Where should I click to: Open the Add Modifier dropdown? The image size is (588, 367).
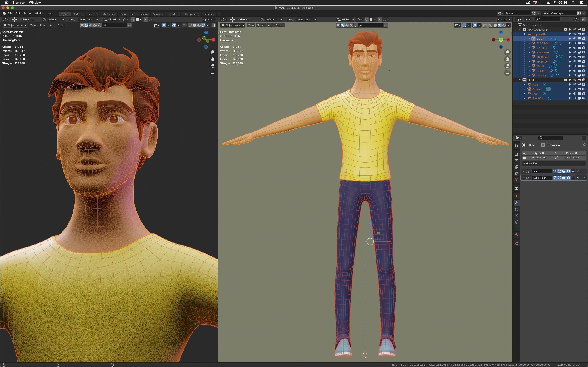[x=554, y=164]
